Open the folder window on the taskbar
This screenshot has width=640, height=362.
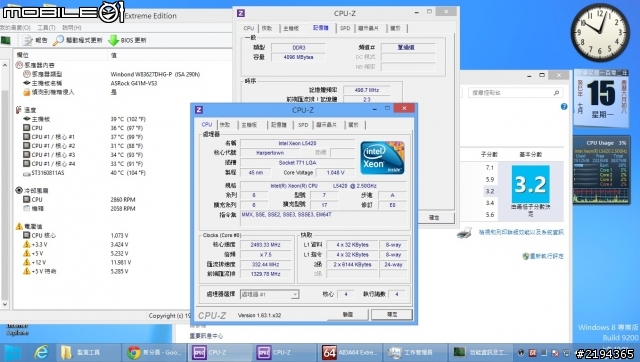tap(88, 352)
